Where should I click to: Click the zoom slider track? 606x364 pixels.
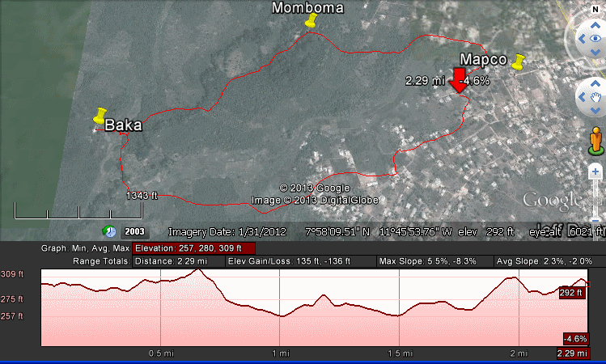click(x=595, y=194)
